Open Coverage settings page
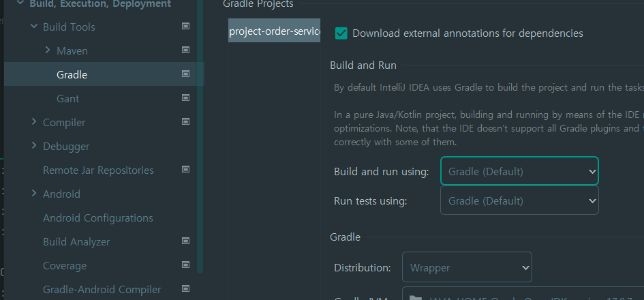The image size is (644, 300). tap(65, 265)
